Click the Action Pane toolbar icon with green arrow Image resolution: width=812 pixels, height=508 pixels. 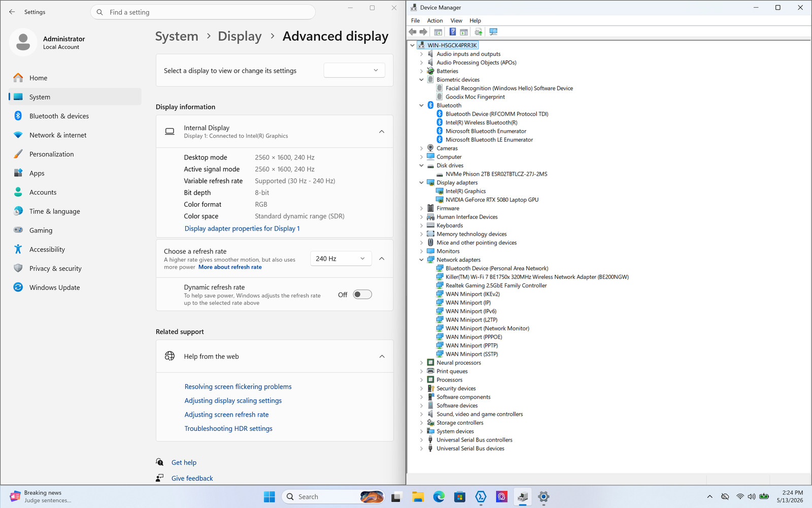(464, 32)
